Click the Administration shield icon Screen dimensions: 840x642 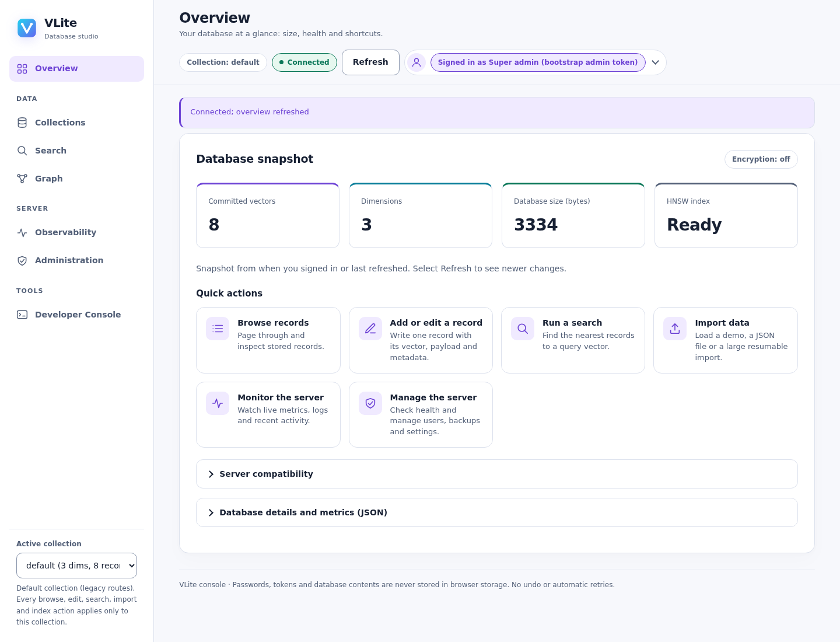click(22, 261)
